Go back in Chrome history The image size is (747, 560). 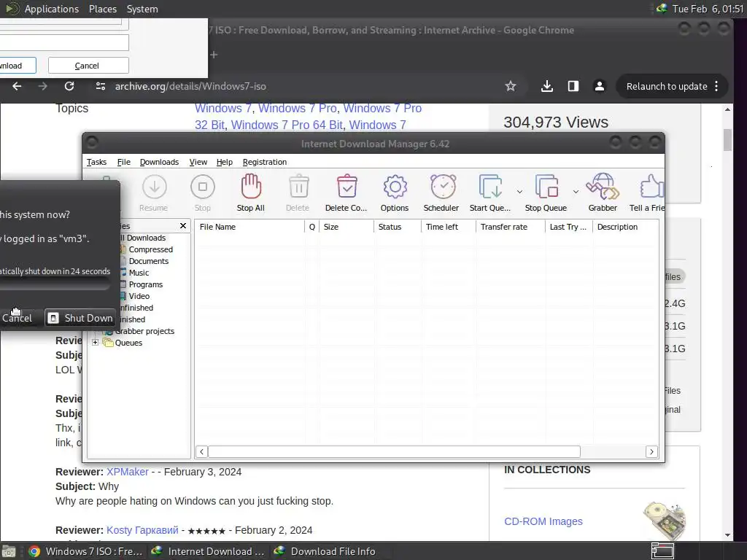pos(17,86)
